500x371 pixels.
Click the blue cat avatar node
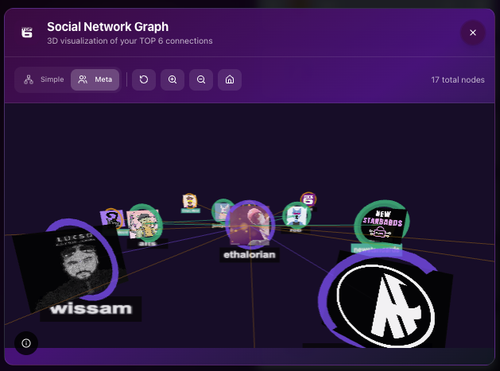click(296, 215)
